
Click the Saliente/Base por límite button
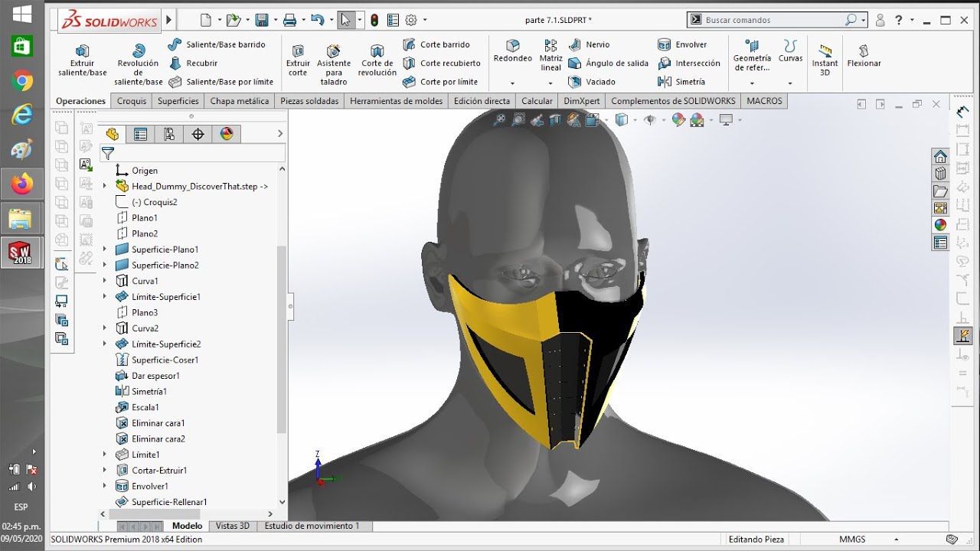coord(221,82)
